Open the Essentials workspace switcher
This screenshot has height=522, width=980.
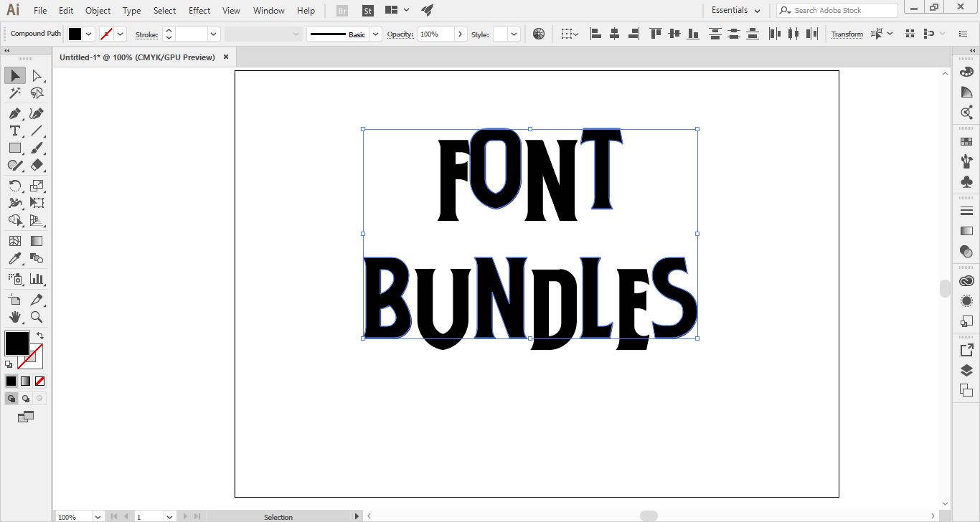(735, 11)
